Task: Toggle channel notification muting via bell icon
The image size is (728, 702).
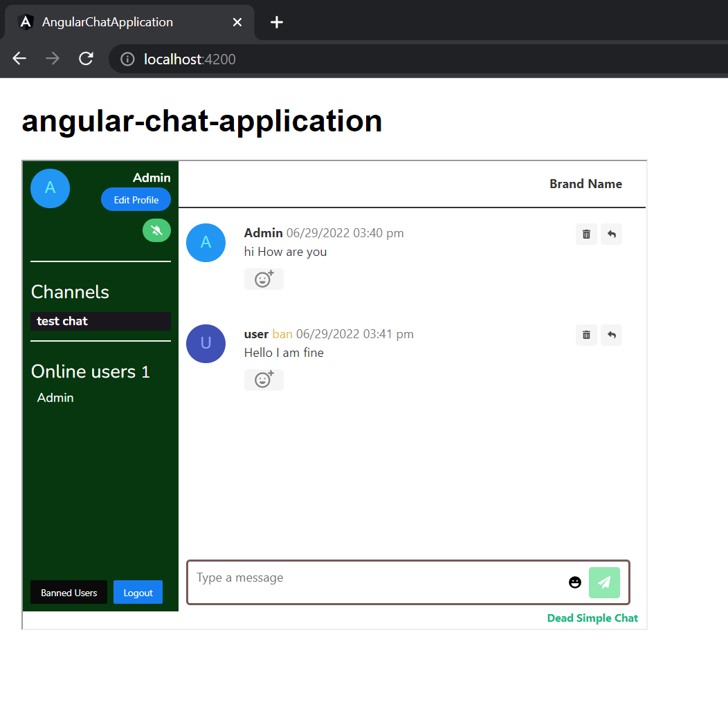Action: pyautogui.click(x=156, y=230)
